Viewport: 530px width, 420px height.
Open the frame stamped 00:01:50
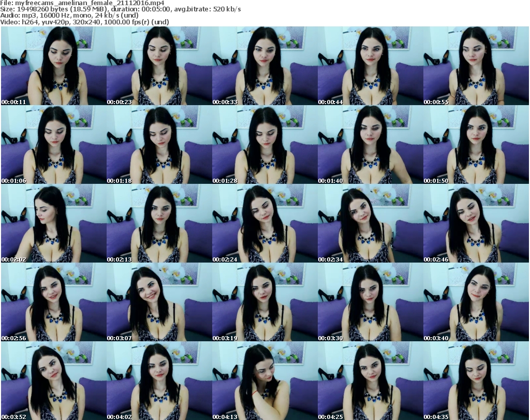(x=476, y=144)
